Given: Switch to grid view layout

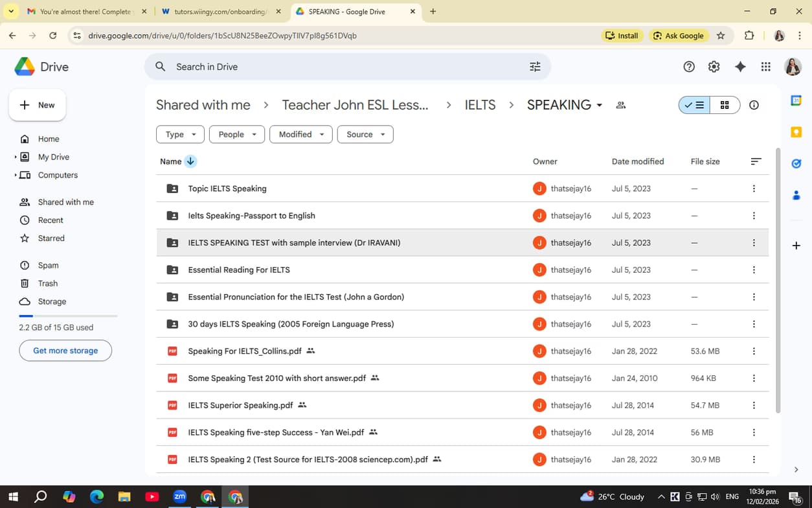Looking at the screenshot, I should (x=724, y=104).
